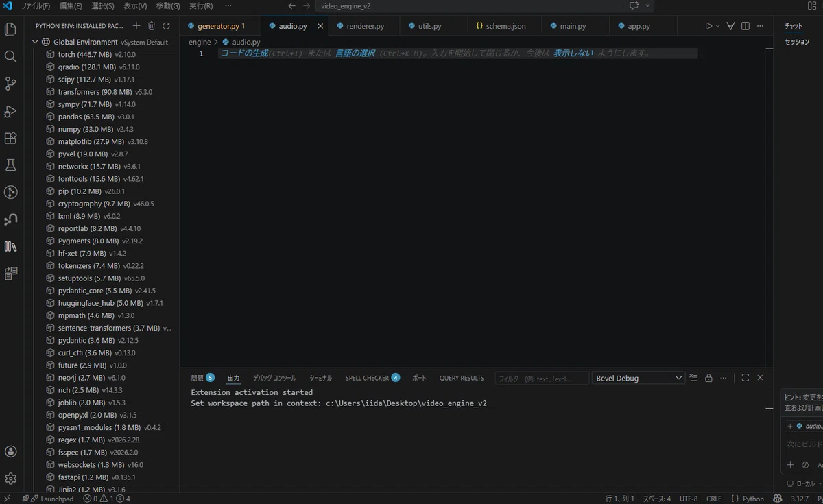Open the 編集(E) menu
The width and height of the screenshot is (823, 504).
(x=71, y=5)
